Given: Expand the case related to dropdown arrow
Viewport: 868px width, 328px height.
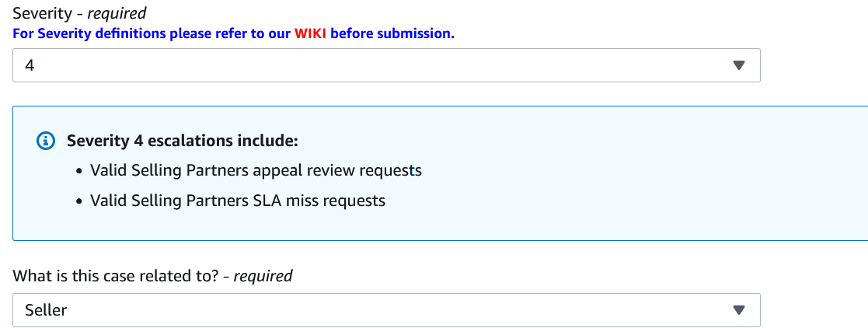Looking at the screenshot, I should [738, 310].
